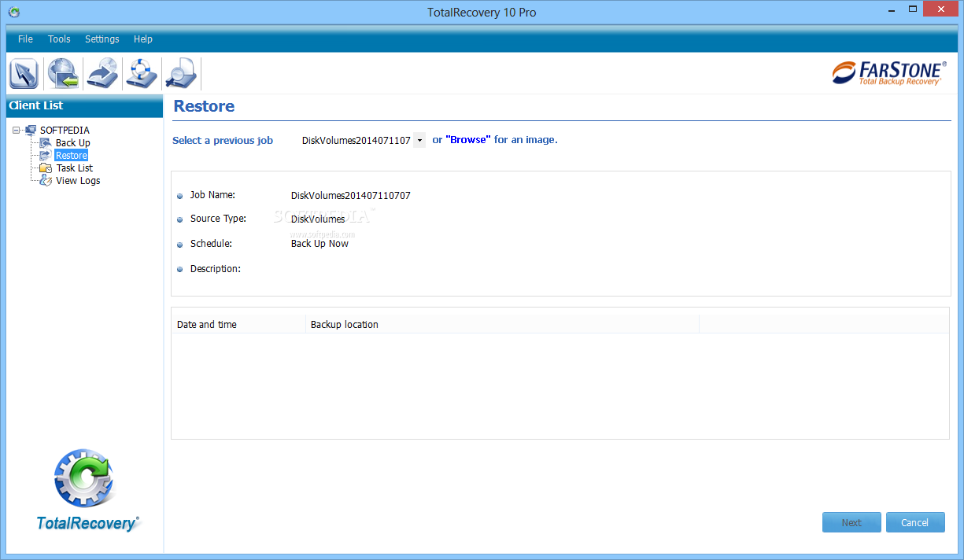Click the Backup location column header
The image size is (964, 560).
click(x=502, y=324)
